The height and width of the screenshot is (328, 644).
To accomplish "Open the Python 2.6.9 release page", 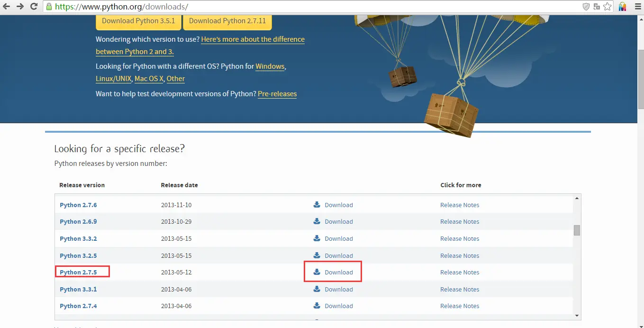I will click(78, 221).
